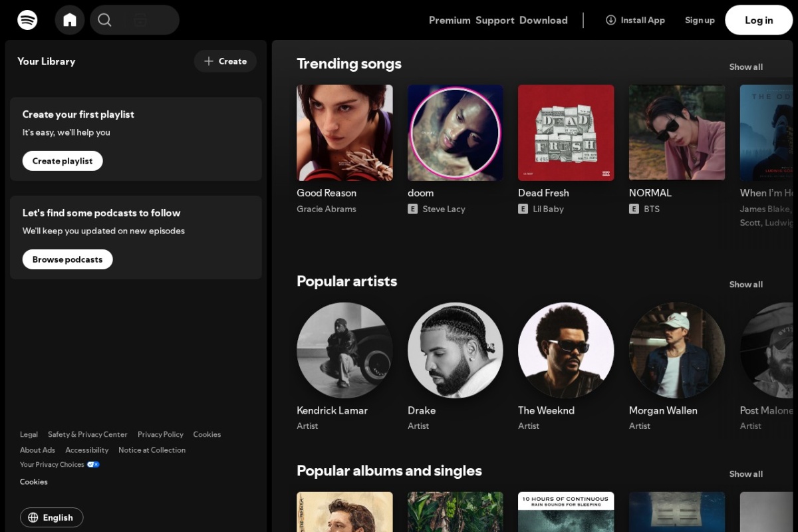Open the Home icon button

(70, 20)
